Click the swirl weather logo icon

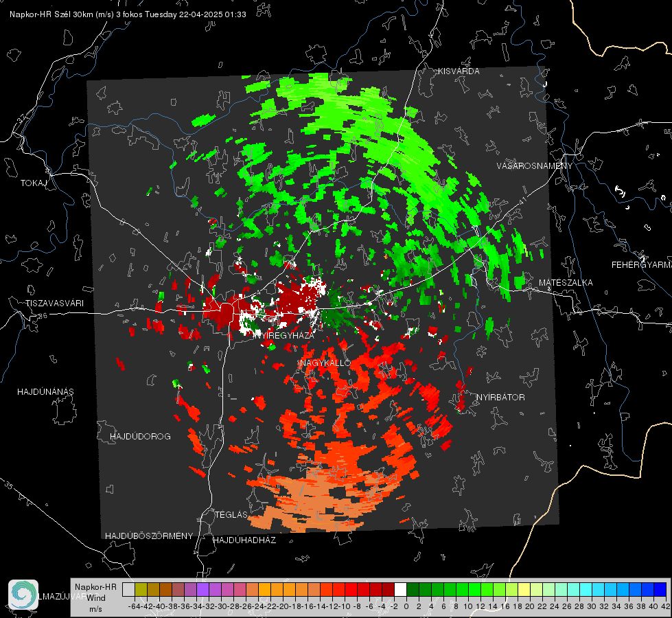[x=23, y=595]
